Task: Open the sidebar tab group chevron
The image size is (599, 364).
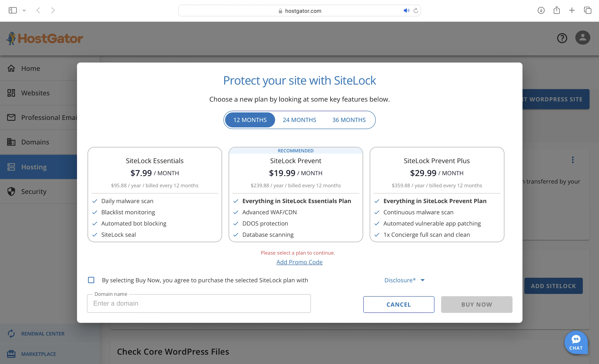Action: tap(24, 10)
